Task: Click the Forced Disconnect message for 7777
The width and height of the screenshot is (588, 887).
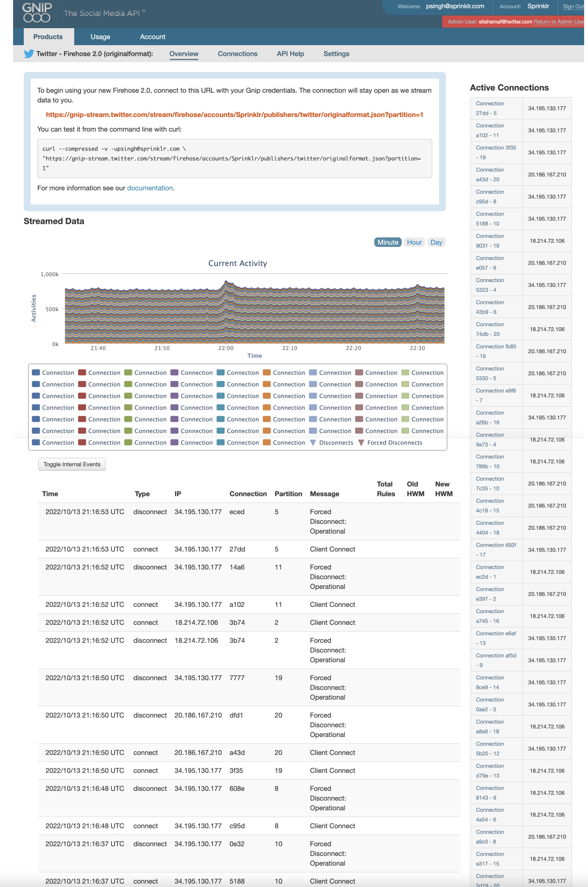Action: tap(328, 688)
